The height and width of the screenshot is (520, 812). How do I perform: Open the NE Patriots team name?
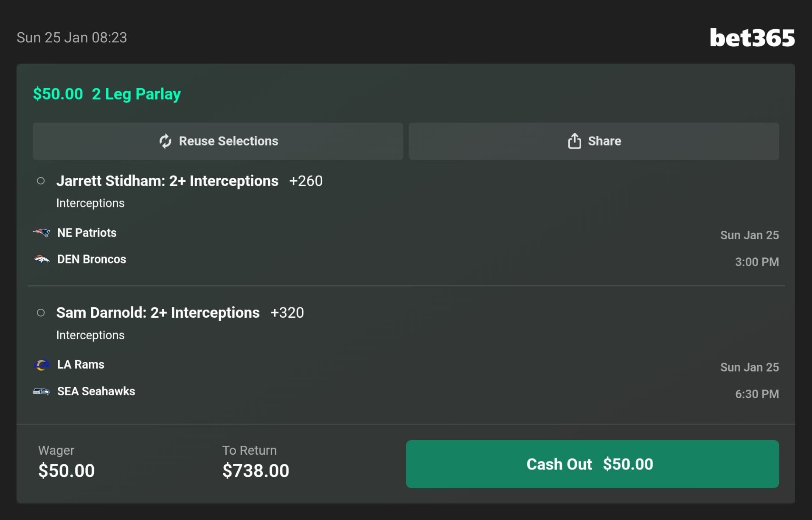coord(87,233)
